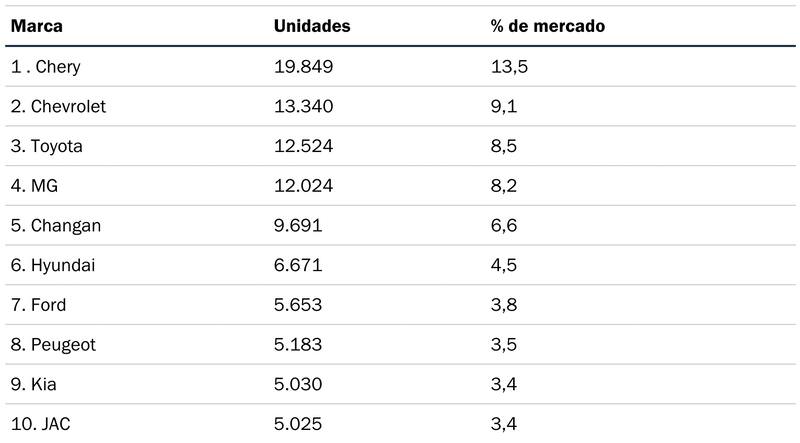Select the Hyundai brand cell
The image size is (800, 443).
tap(53, 265)
